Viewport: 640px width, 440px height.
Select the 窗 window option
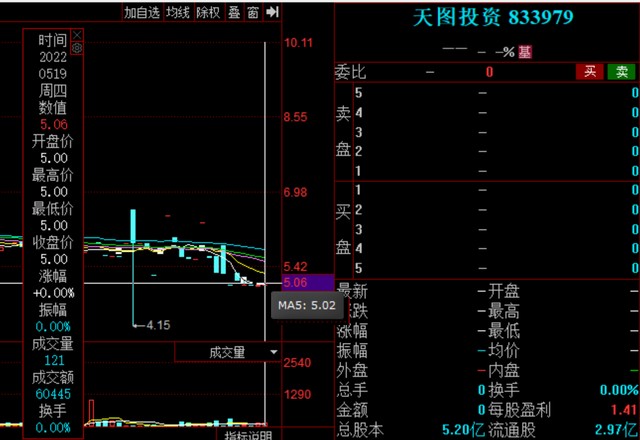coord(253,12)
